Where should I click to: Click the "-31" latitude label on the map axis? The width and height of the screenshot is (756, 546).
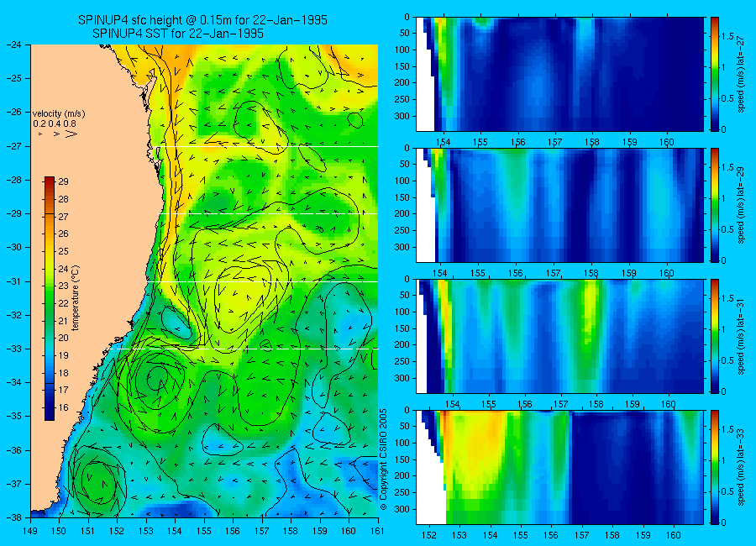tap(13, 281)
